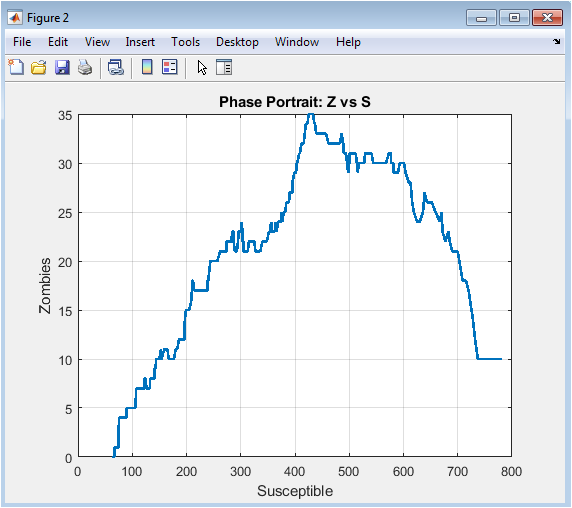Click the y-axis tick label 20
This screenshot has height=508, width=572.
coord(65,262)
